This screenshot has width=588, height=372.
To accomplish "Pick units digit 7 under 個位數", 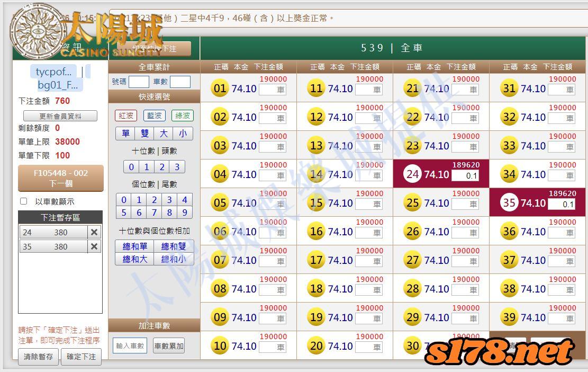I will (154, 212).
